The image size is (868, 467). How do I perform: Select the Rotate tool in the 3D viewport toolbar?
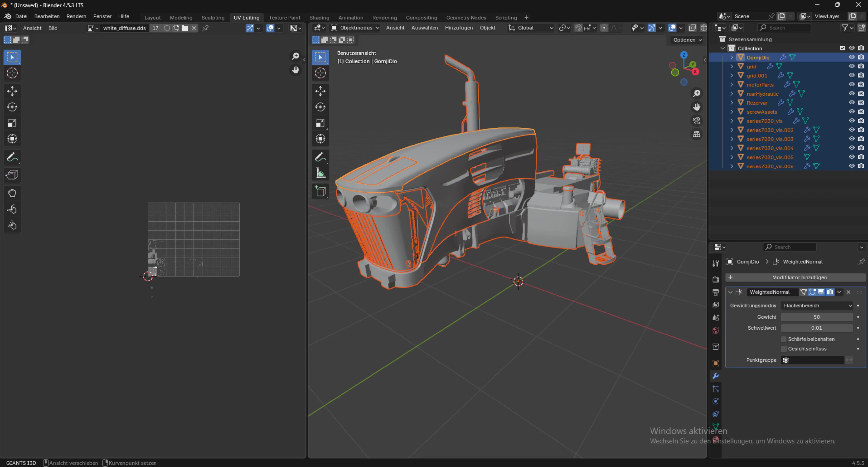coord(320,107)
